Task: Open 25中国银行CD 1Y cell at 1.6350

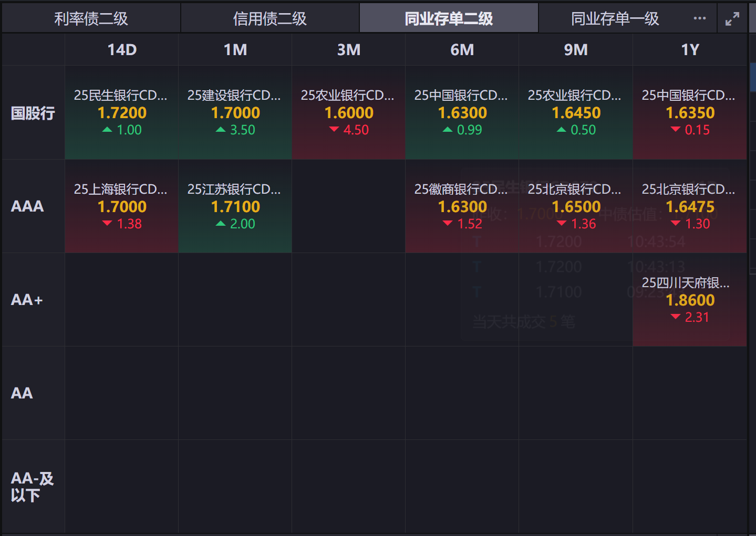Action: coord(690,113)
